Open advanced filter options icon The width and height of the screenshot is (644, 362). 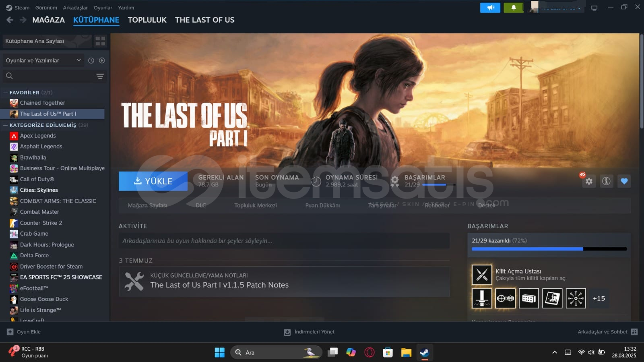point(100,76)
